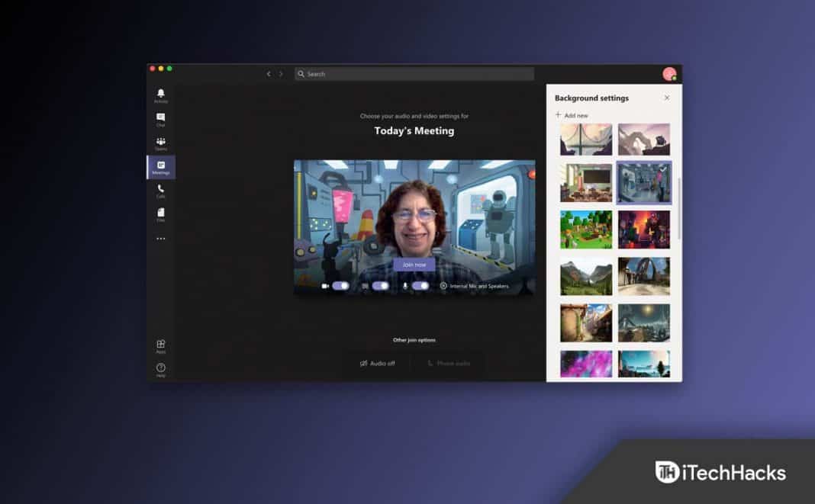Toggle the camera switch off

[340, 284]
